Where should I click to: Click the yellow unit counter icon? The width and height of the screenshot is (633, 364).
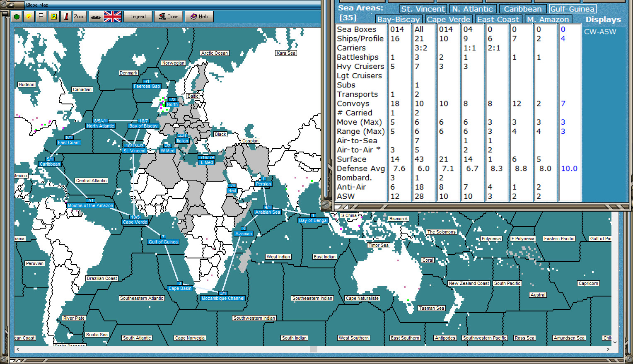click(x=53, y=17)
